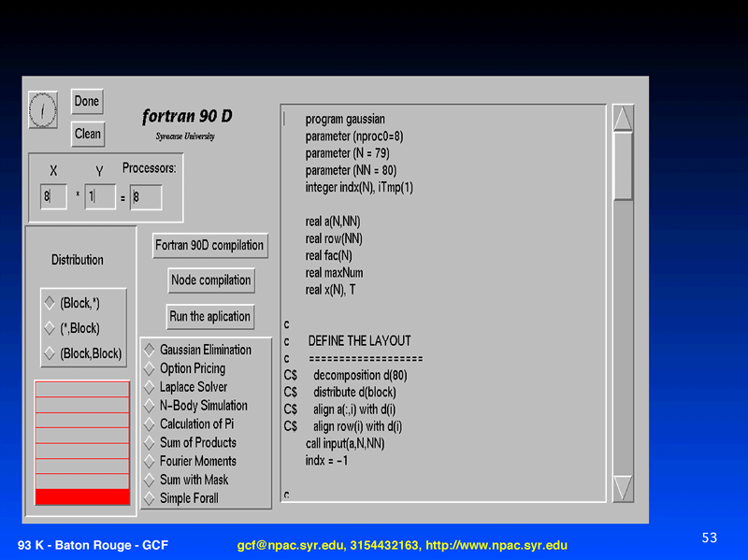Click the 'Processors:' label
The image size is (748, 560).
point(150,168)
